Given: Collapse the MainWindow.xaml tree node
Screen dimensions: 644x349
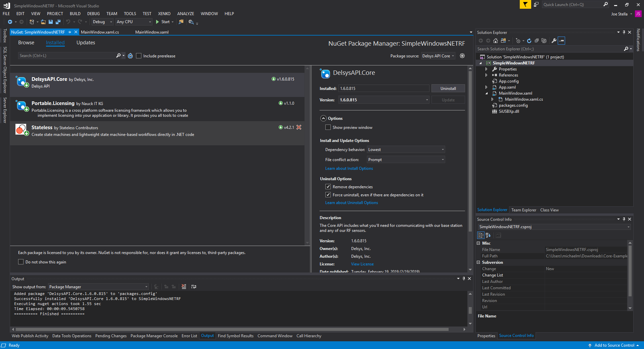Looking at the screenshot, I should click(486, 93).
